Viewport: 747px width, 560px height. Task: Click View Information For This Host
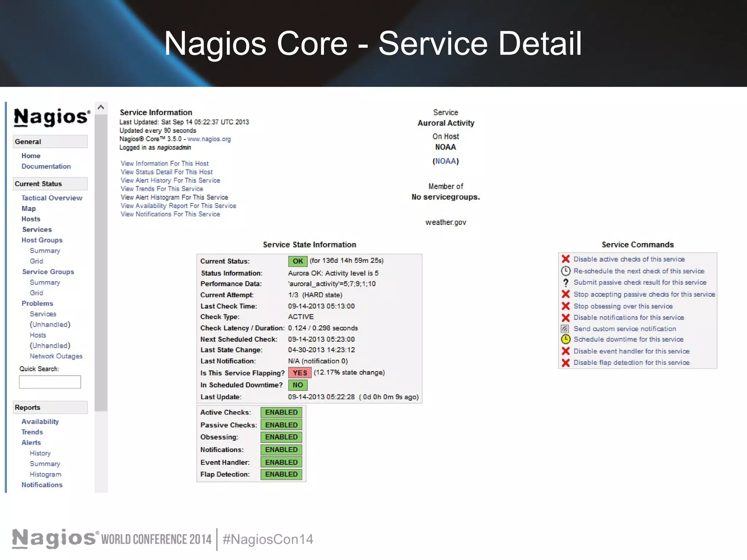[x=165, y=164]
